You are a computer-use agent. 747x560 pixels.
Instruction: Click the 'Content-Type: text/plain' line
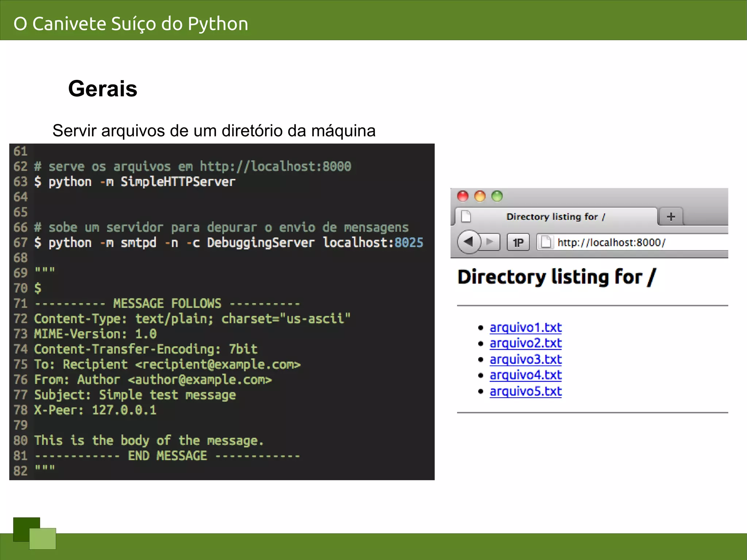[192, 319]
